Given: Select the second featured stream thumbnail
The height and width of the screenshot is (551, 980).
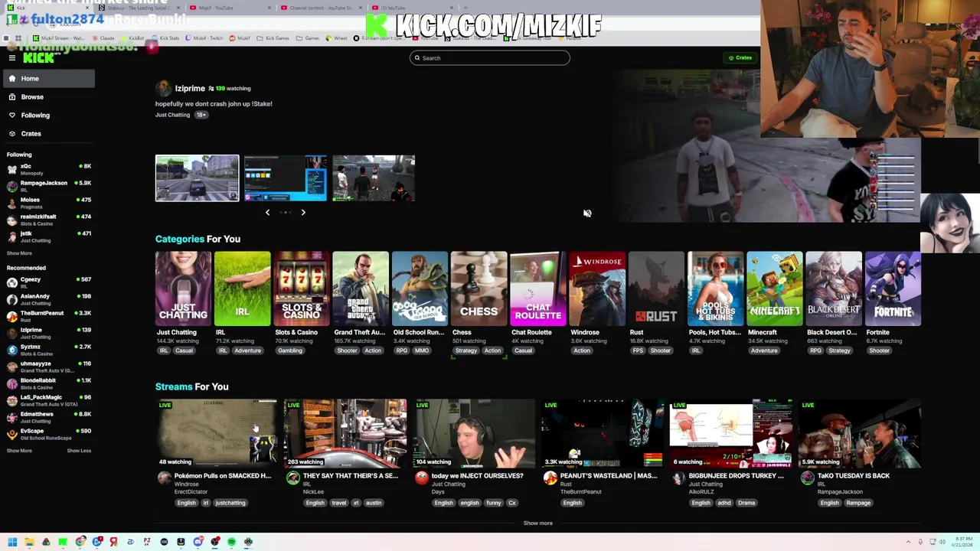Looking at the screenshot, I should (286, 178).
